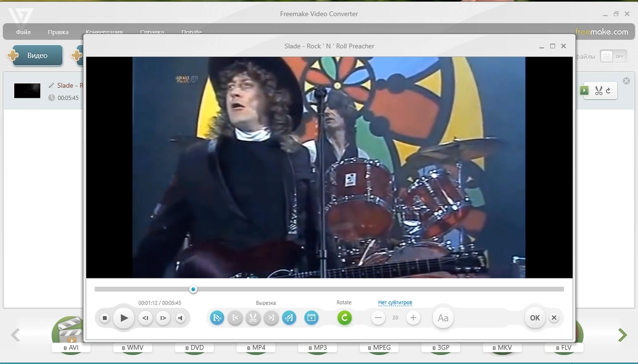Open the blue video frame icon

[312, 318]
